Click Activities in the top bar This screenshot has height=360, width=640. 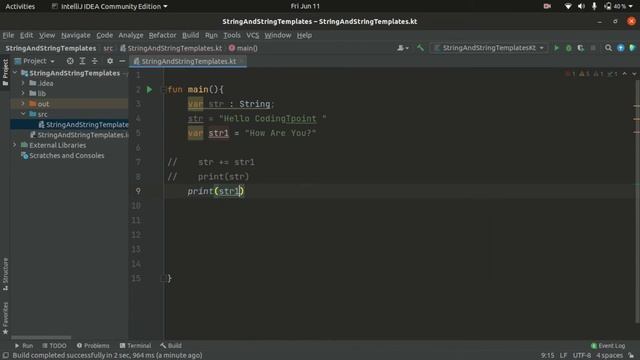pyautogui.click(x=20, y=7)
